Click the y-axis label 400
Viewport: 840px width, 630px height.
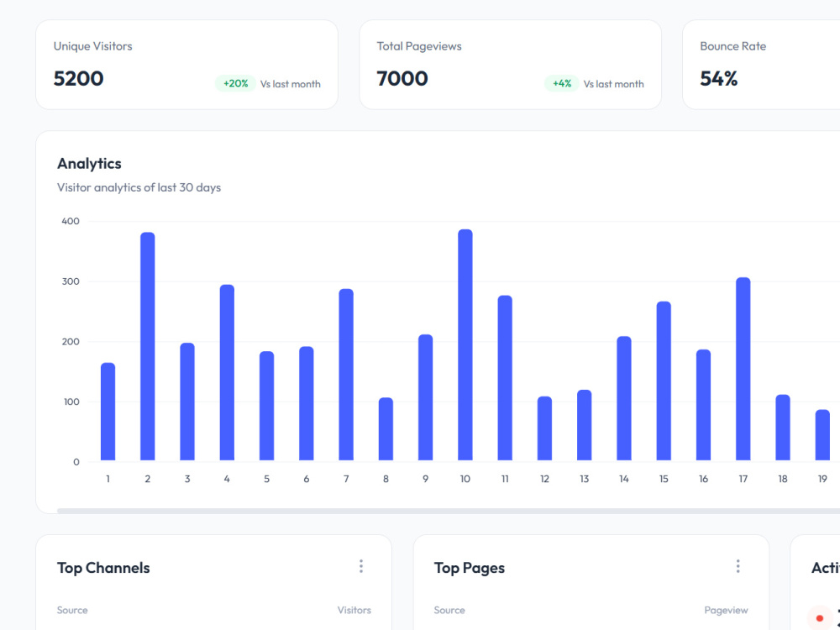(71, 221)
